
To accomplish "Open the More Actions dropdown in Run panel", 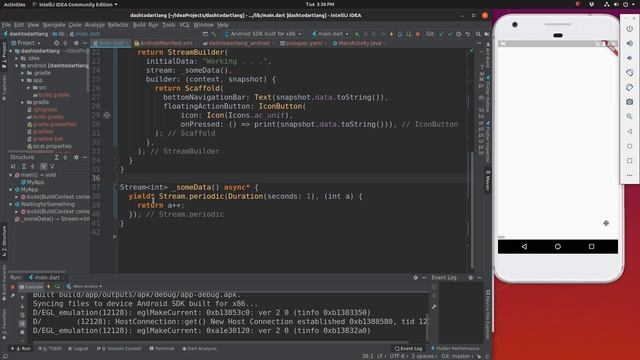I will point(84,287).
